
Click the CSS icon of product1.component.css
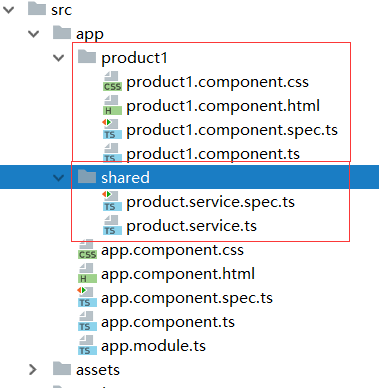pos(112,81)
